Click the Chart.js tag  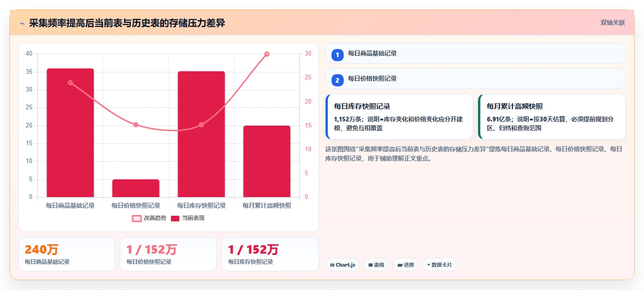[342, 265]
